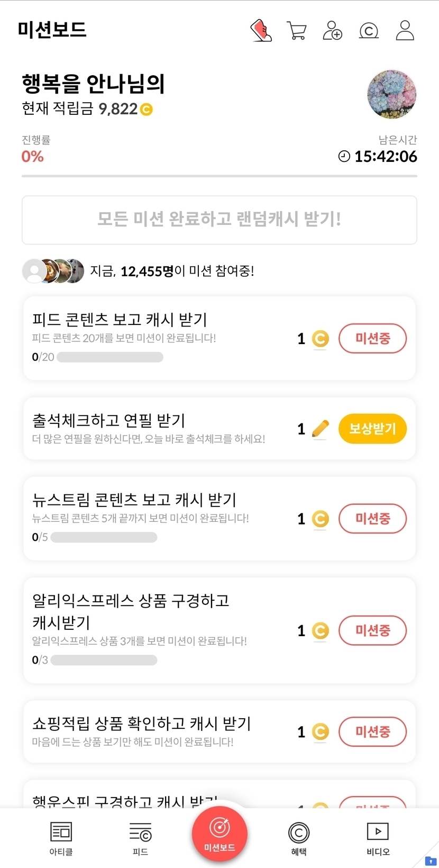Tap the invite friend icon
Image resolution: width=439 pixels, height=868 pixels.
pos(332,31)
